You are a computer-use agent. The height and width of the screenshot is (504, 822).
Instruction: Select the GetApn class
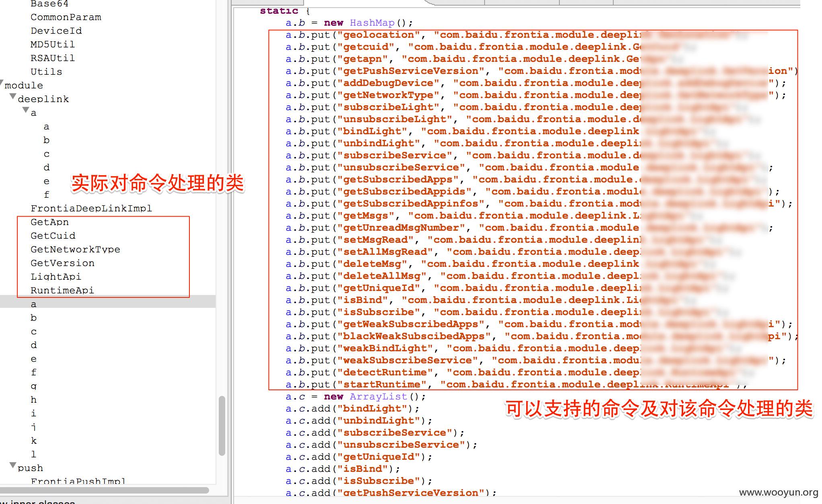(49, 222)
